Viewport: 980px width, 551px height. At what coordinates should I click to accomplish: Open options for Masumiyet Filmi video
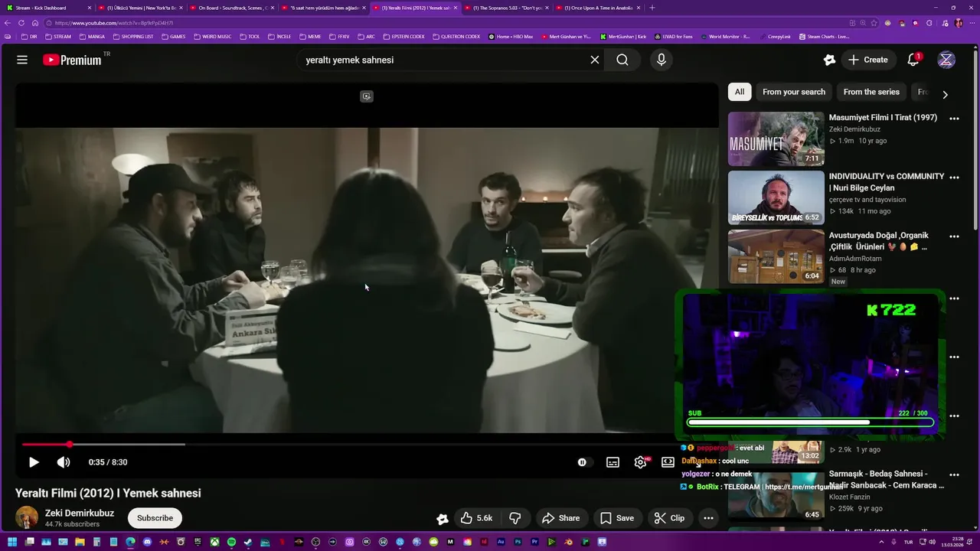click(x=954, y=119)
